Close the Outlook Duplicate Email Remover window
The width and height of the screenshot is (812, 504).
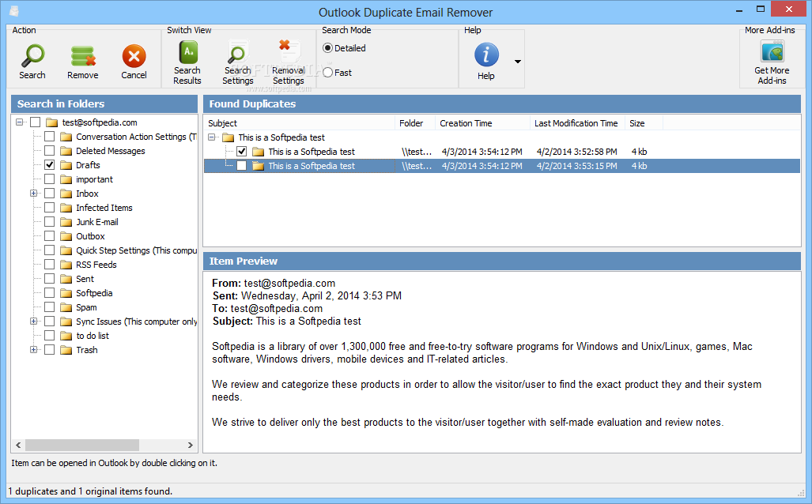pyautogui.click(x=789, y=9)
